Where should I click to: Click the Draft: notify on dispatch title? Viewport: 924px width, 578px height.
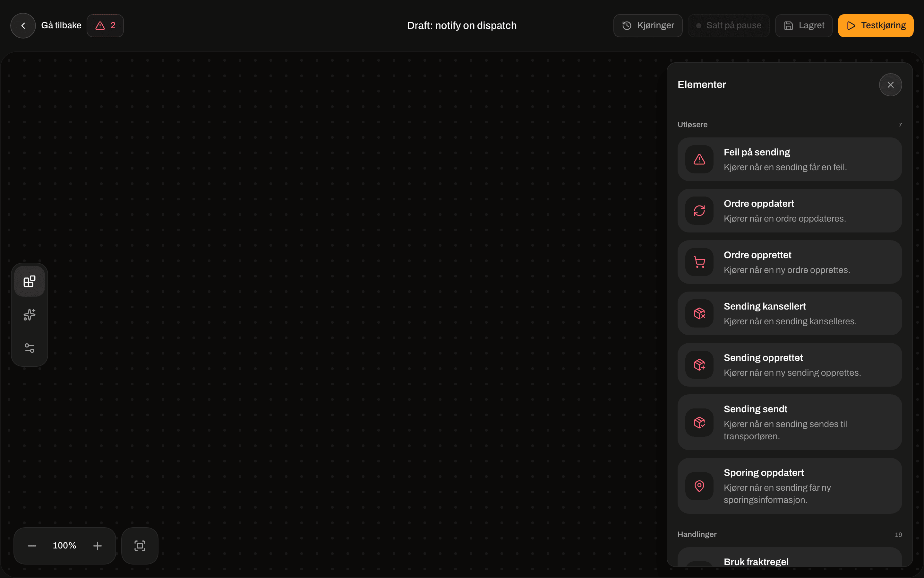tap(462, 26)
